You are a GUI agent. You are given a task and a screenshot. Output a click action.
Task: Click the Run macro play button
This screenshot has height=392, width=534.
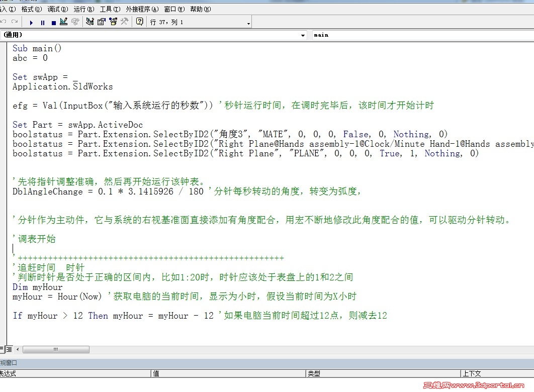point(31,23)
